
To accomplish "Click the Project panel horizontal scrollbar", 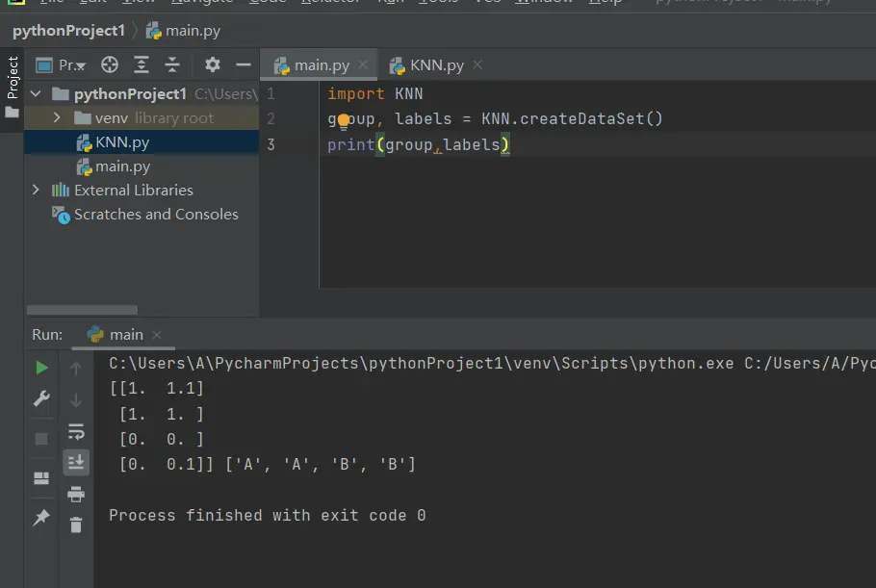I will coord(82,309).
